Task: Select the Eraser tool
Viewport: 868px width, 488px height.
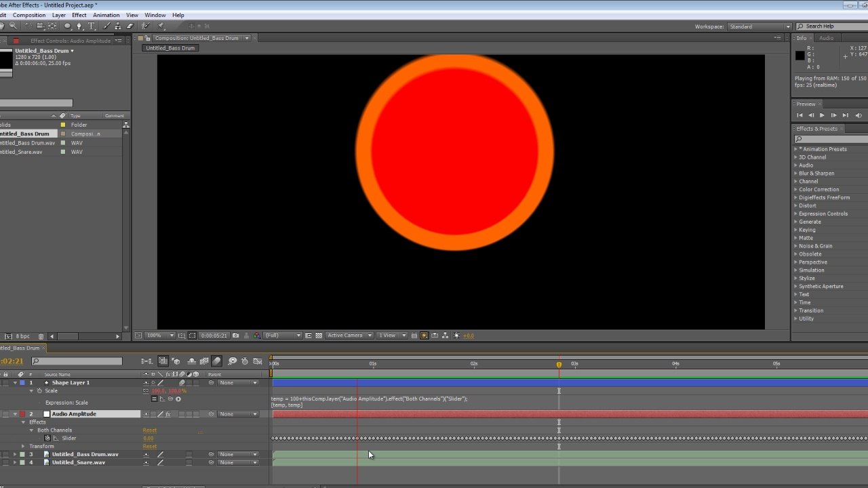Action: point(130,26)
